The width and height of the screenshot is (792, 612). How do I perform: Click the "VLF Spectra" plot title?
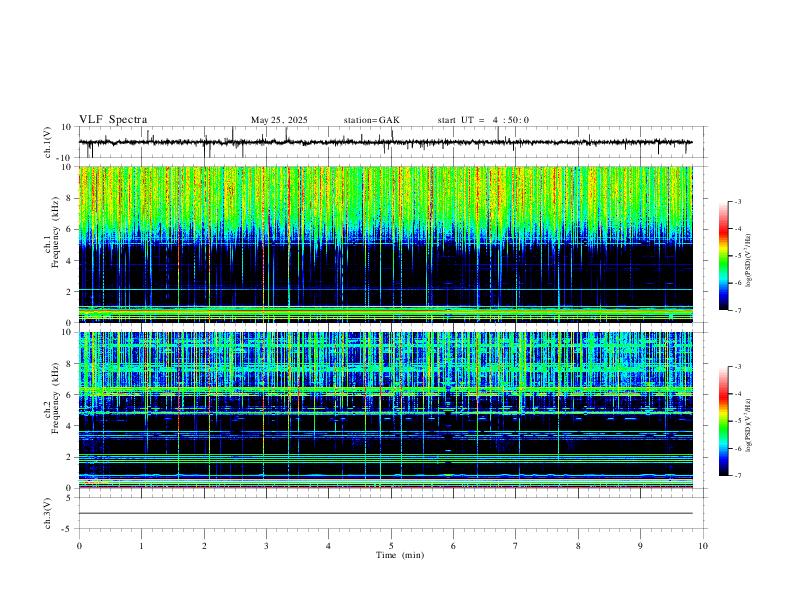click(113, 120)
